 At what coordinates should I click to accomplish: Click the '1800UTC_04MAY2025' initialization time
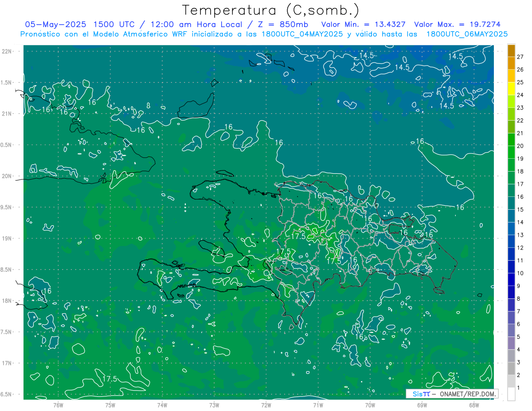pyautogui.click(x=302, y=34)
